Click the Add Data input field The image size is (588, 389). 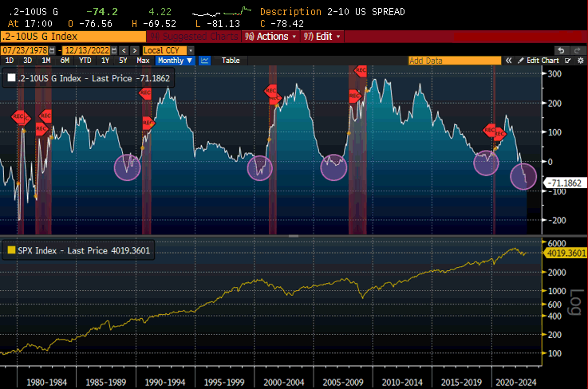coord(455,61)
